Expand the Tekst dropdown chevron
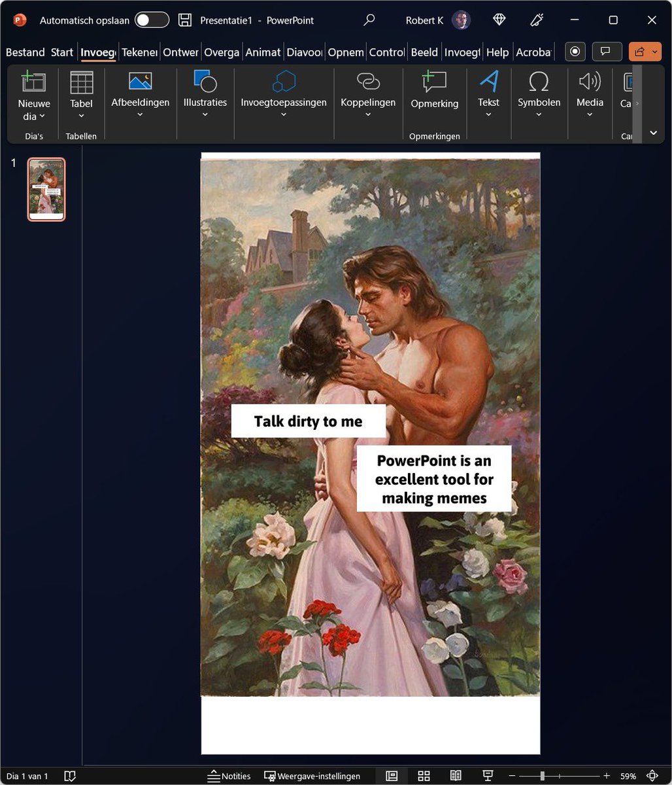Viewport: 672px width, 785px height. pos(488,115)
